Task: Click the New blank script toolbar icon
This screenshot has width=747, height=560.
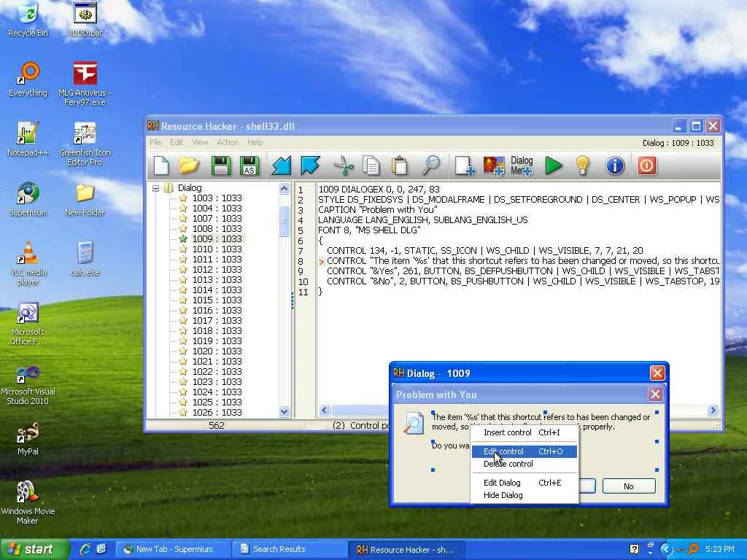Action: (x=161, y=166)
